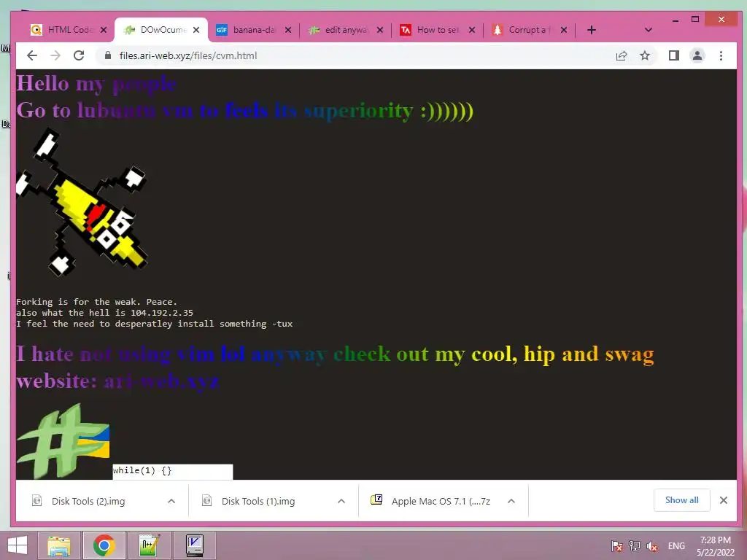The image size is (747, 560).
Task: Click Action Center flag tray icon
Action: (x=616, y=546)
